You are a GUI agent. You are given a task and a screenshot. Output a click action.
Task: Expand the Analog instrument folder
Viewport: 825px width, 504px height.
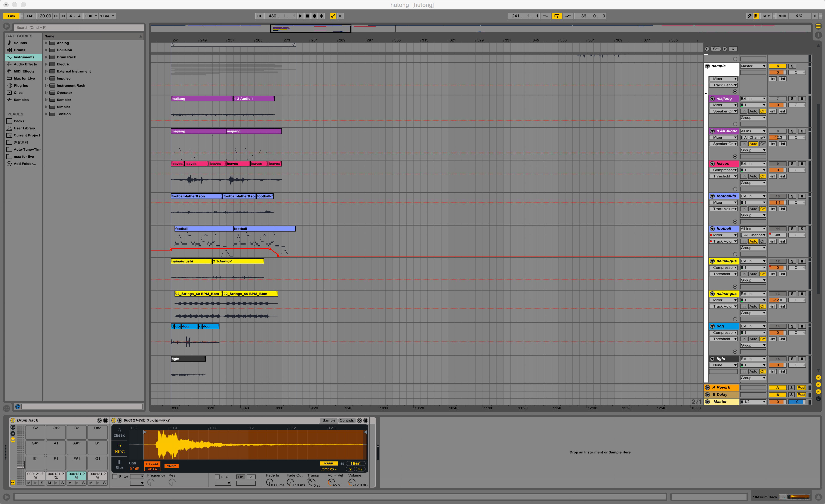tap(46, 43)
